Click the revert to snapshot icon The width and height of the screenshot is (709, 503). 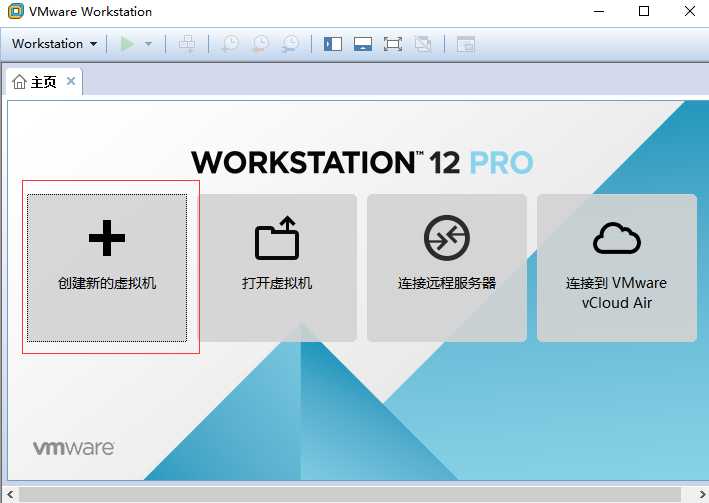pos(260,44)
